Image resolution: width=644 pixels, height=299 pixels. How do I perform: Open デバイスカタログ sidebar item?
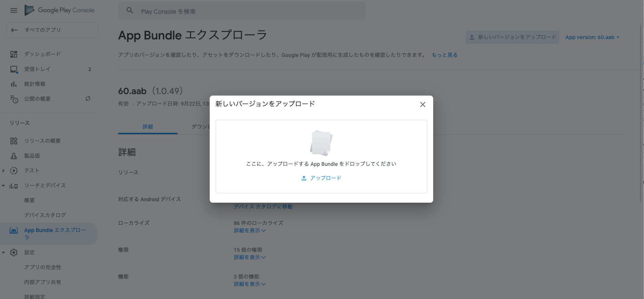pyautogui.click(x=45, y=215)
